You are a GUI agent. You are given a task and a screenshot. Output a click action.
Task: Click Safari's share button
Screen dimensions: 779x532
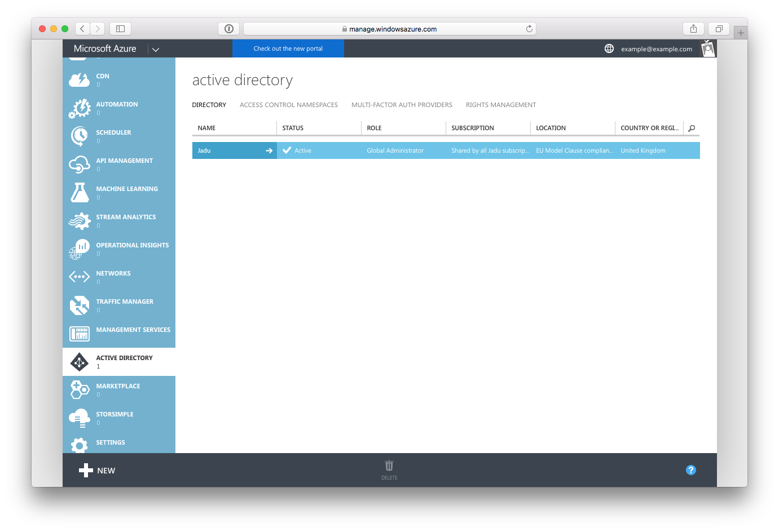(693, 29)
